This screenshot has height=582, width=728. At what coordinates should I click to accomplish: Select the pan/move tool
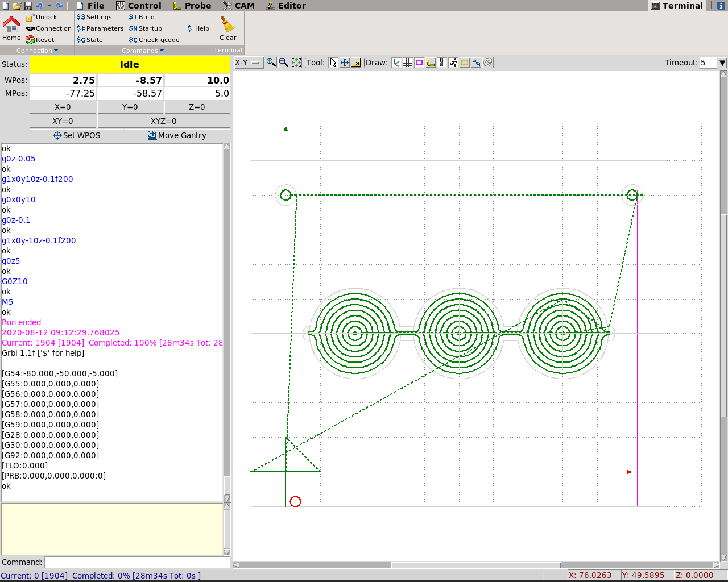345,63
